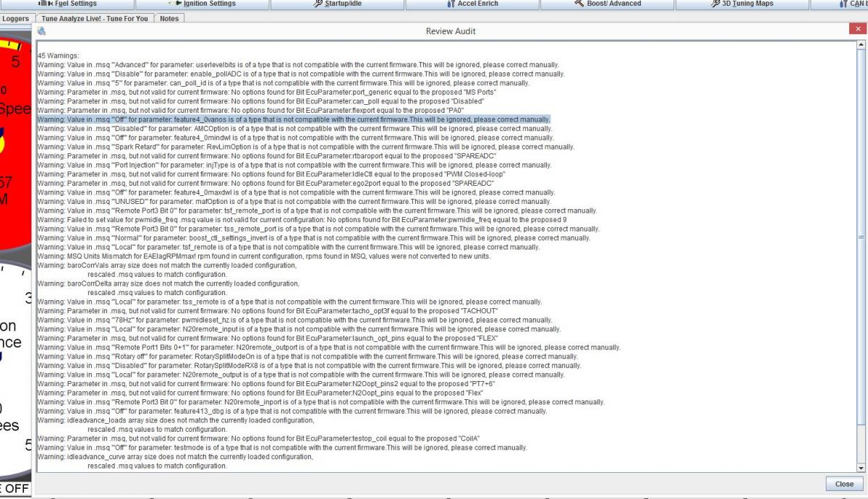
Task: Select the '45 Warnings:' header line
Action: 60,55
